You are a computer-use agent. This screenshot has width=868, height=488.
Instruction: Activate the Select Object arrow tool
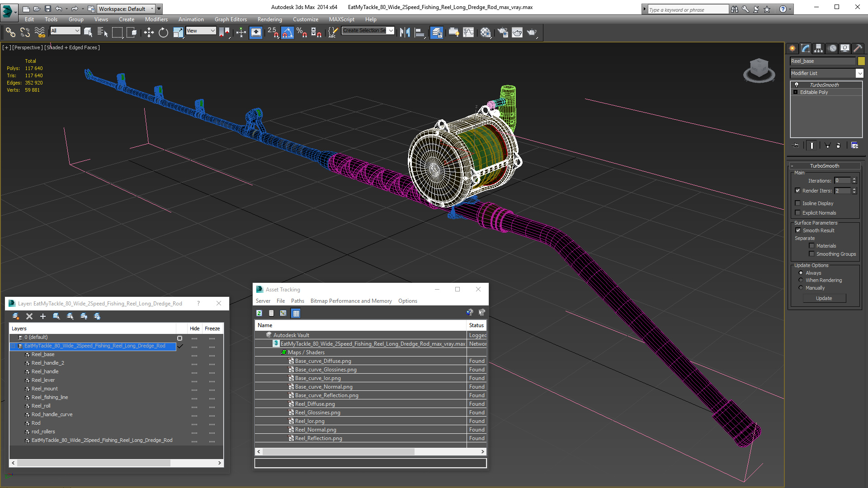88,33
